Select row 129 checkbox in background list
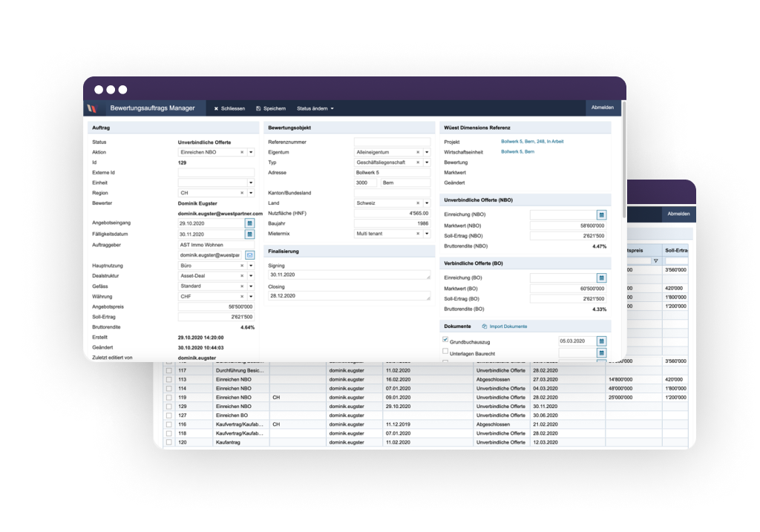 point(168,407)
